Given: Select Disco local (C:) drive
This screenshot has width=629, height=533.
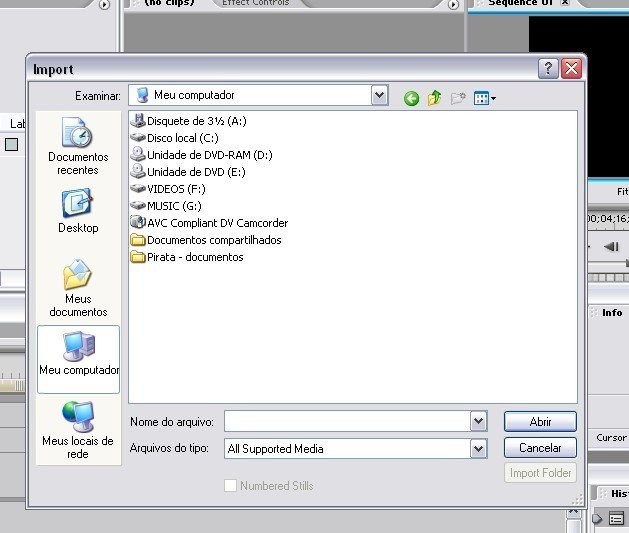Looking at the screenshot, I should (181, 138).
